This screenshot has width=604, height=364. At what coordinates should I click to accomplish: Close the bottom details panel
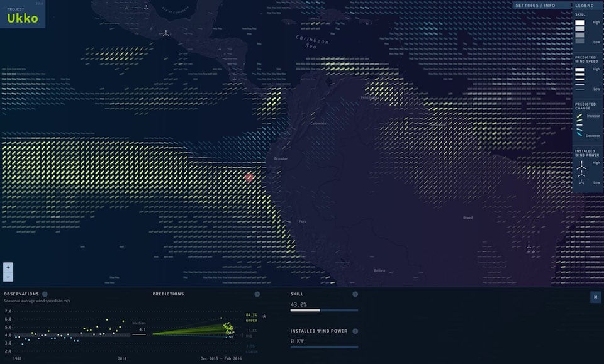[x=595, y=297]
